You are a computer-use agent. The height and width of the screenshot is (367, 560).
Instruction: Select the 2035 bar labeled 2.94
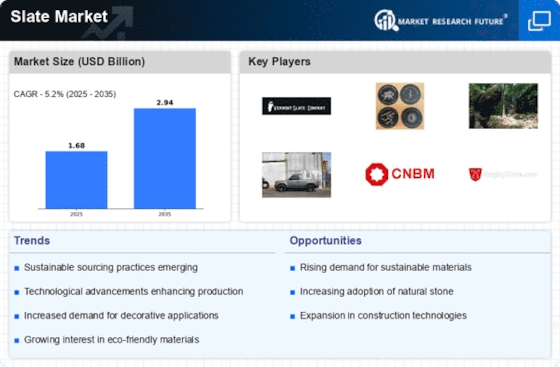point(165,159)
